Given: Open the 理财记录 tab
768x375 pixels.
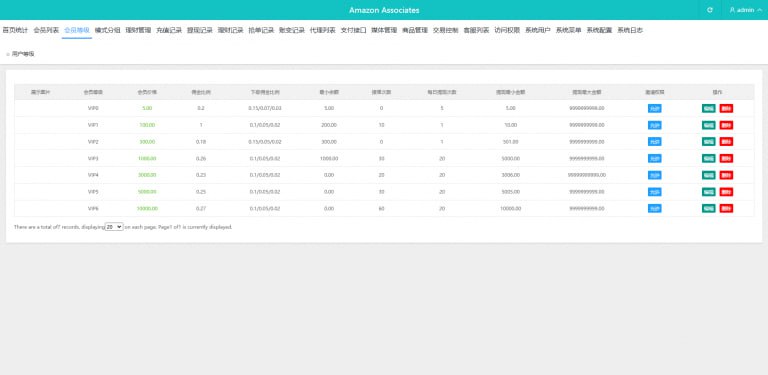Looking at the screenshot, I should (x=230, y=30).
